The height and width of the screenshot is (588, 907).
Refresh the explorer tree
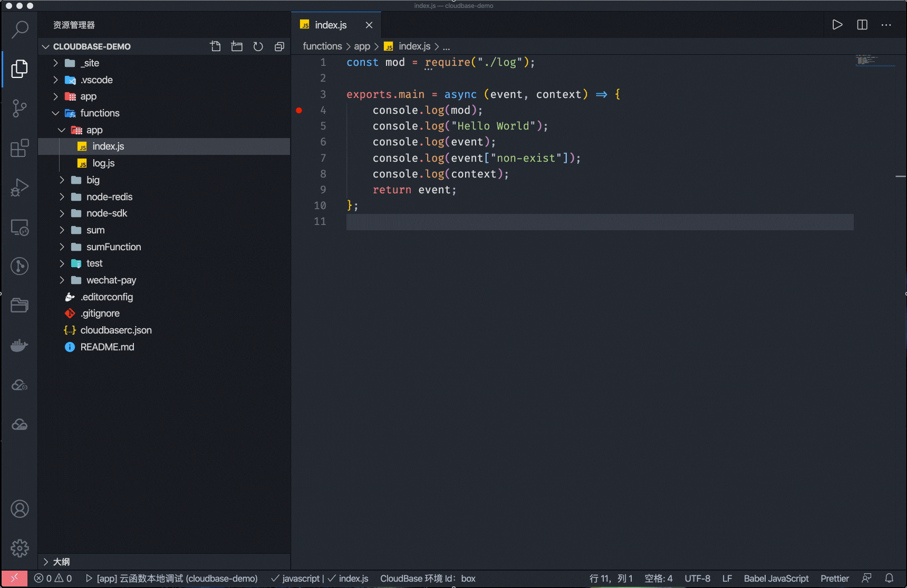[x=258, y=46]
